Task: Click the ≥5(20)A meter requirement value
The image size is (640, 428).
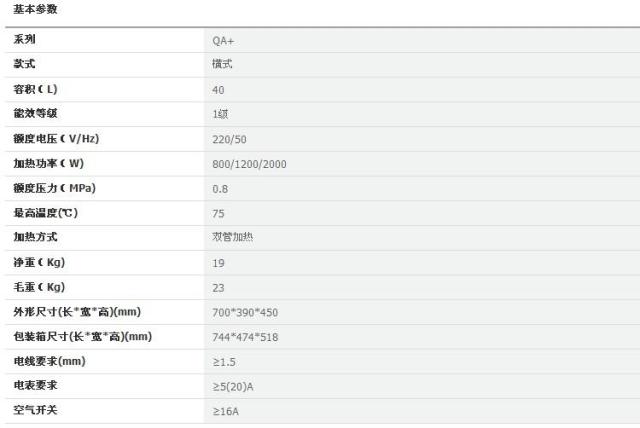Action: point(233,387)
